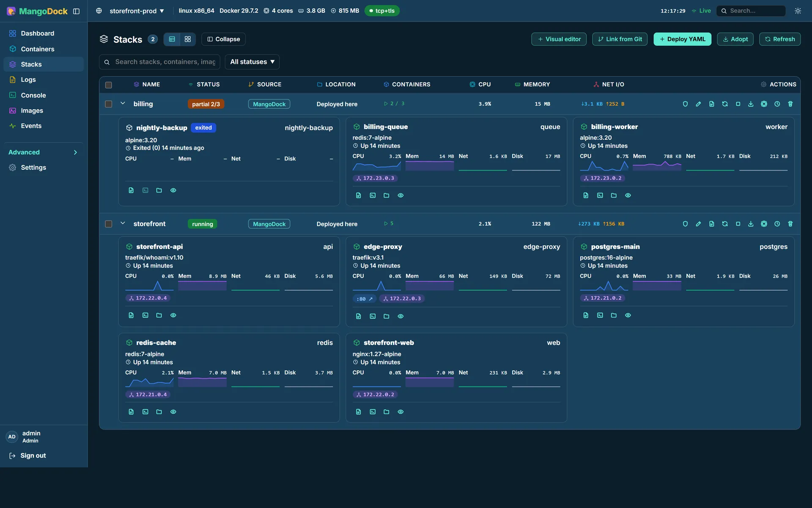
Task: Expand the Advanced sidebar section
Action: point(43,152)
